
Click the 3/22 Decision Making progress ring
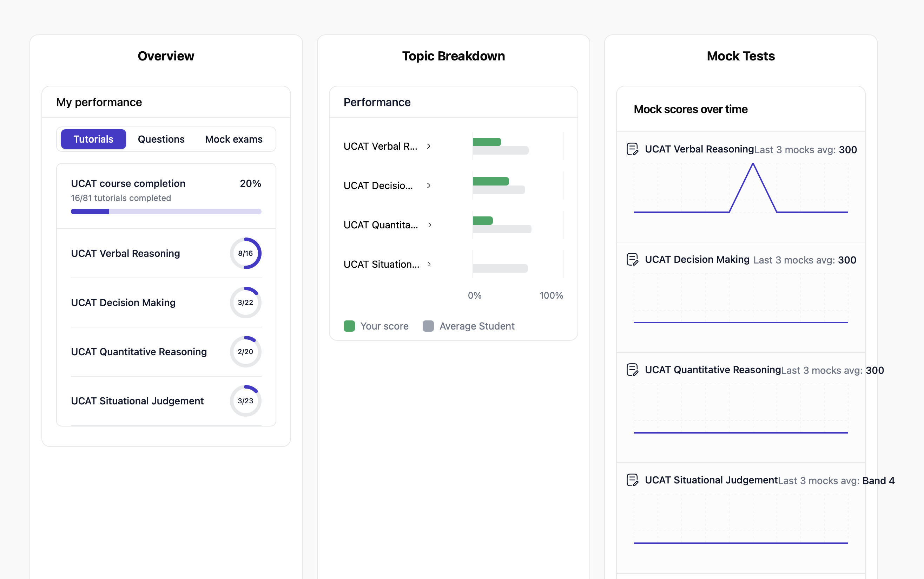pos(245,302)
